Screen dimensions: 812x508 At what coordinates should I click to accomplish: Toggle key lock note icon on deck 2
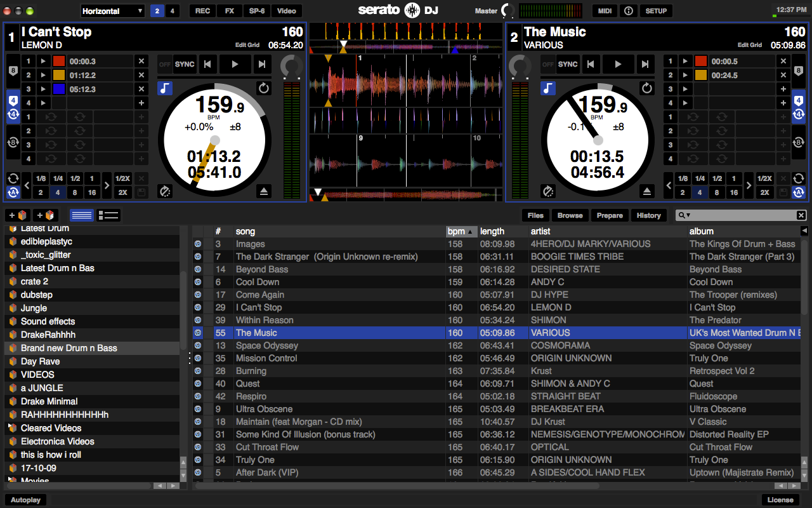pyautogui.click(x=548, y=88)
